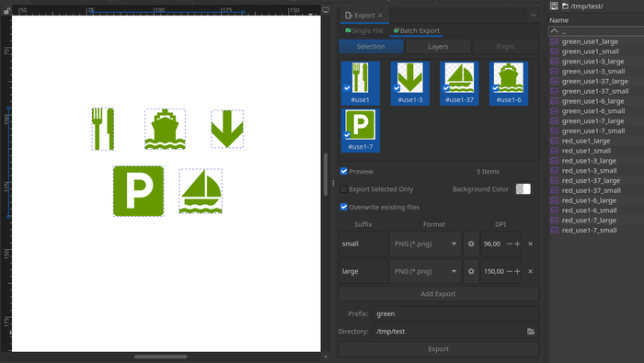Select the Layers batch export mode
Viewport: 644px width, 363px height.
click(438, 46)
